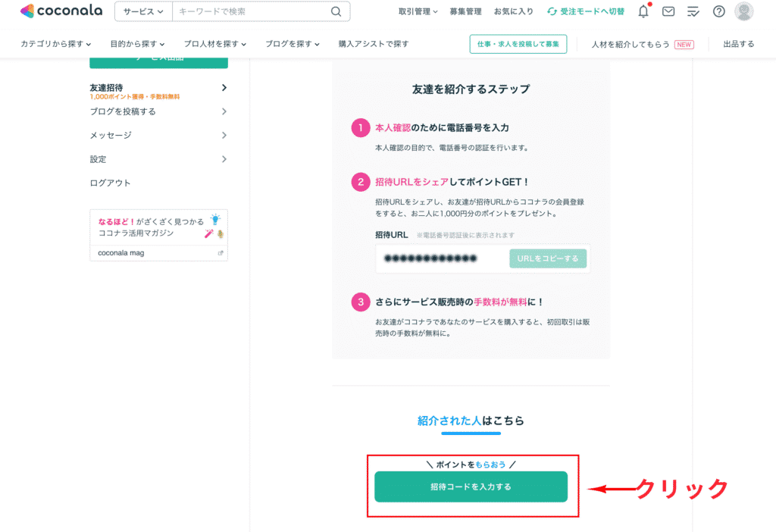This screenshot has height=532, width=776.
Task: Open the coconala mag banner link
Action: [x=158, y=252]
